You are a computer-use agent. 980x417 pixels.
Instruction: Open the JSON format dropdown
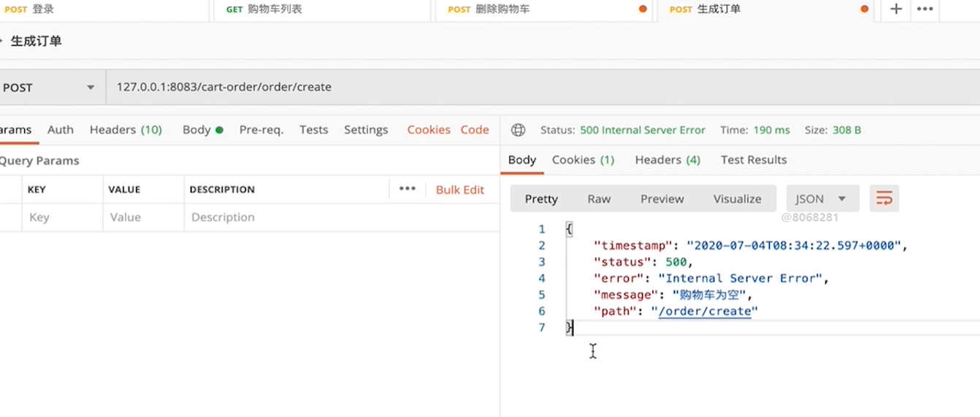822,199
